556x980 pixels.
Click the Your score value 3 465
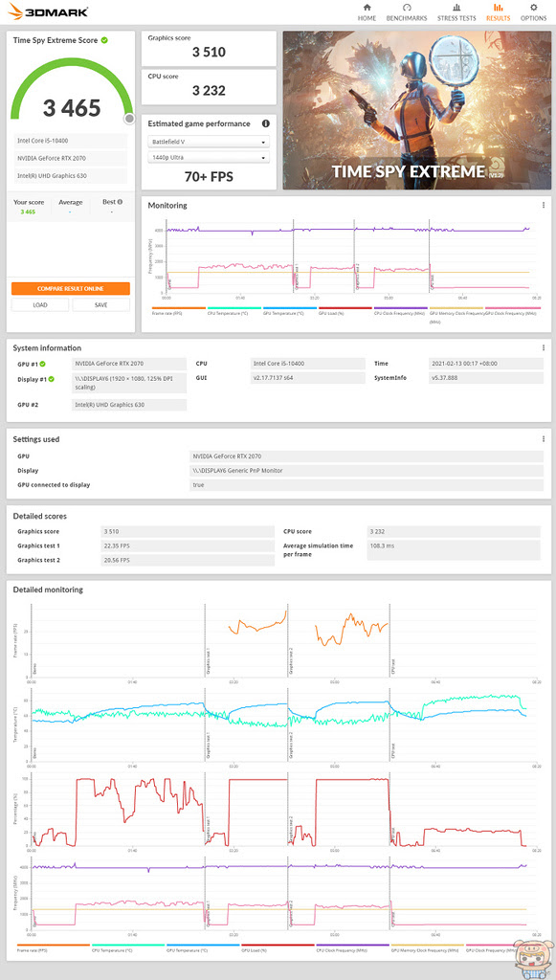coord(28,212)
